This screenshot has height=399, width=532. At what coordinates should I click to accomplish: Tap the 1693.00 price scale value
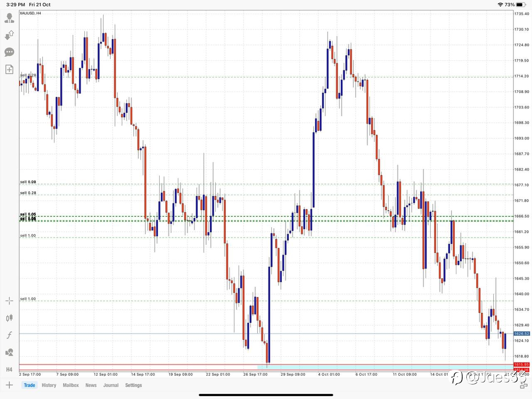click(x=522, y=138)
